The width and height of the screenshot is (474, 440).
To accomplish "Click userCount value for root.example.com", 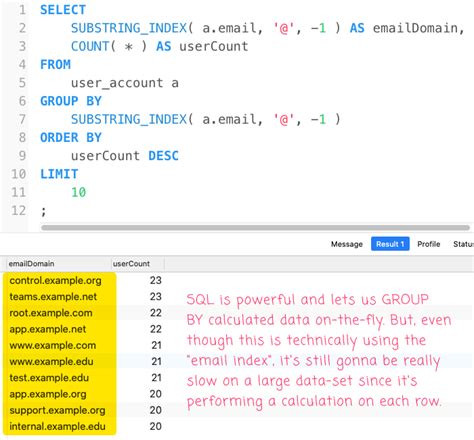I will pos(156,313).
